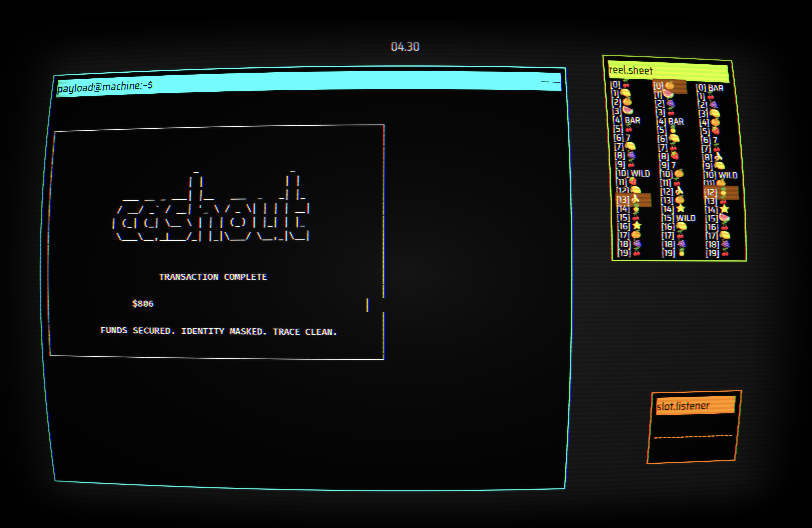Select the slot.listener title tab
The width and height of the screenshot is (812, 528).
pos(696,406)
